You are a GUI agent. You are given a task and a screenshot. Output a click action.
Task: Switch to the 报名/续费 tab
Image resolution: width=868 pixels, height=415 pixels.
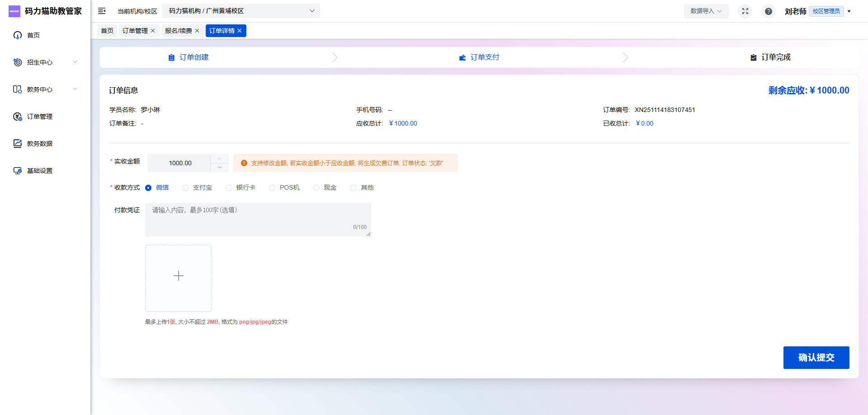coord(178,31)
